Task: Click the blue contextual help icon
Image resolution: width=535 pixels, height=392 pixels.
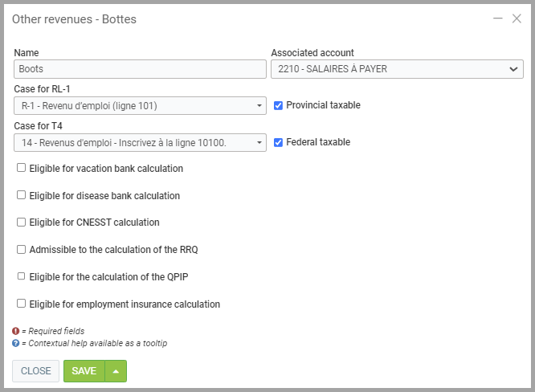Action: (x=15, y=343)
